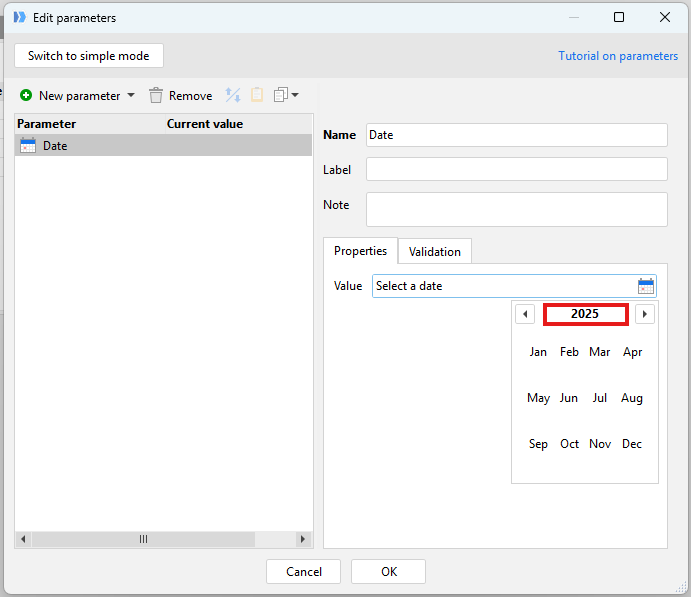691x597 pixels.
Task: Click the horizontal scrollbar thumb
Action: (143, 539)
